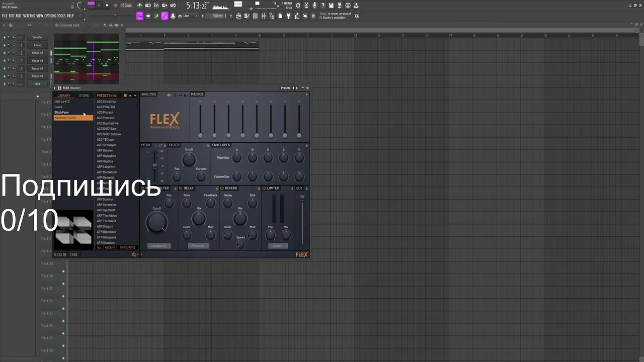The height and width of the screenshot is (362, 644).
Task: Click the FLEX preset search magnifier icon
Action: pyautogui.click(x=134, y=254)
